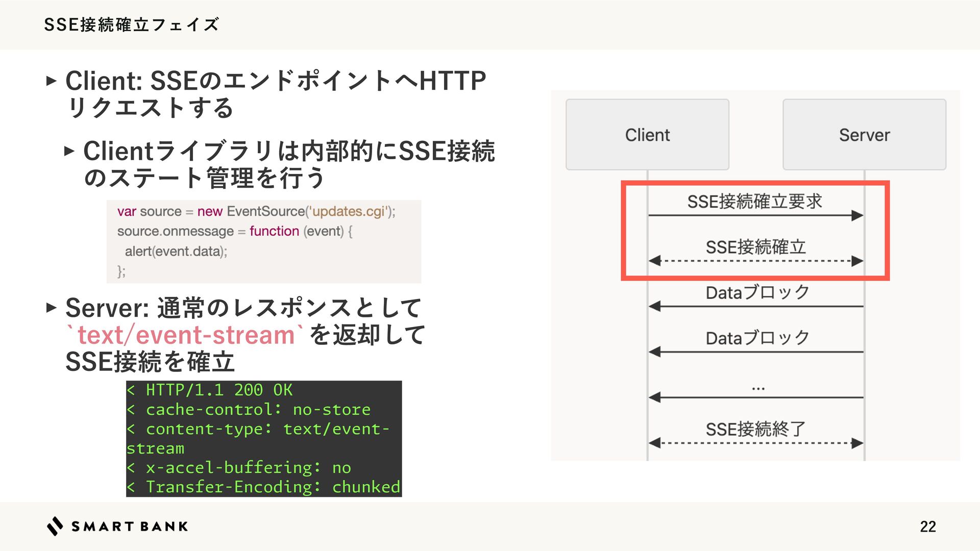Click sub-bullet text 'Clientライブラリは内部的にSSE接続'
Viewport: 980px width, 551px height.
coord(289,151)
